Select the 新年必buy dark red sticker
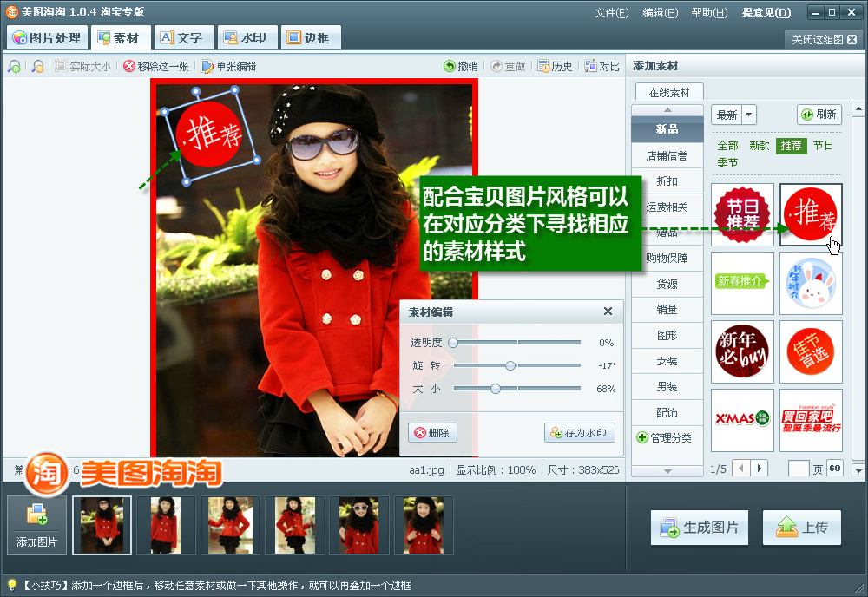The height and width of the screenshot is (597, 868). [742, 352]
